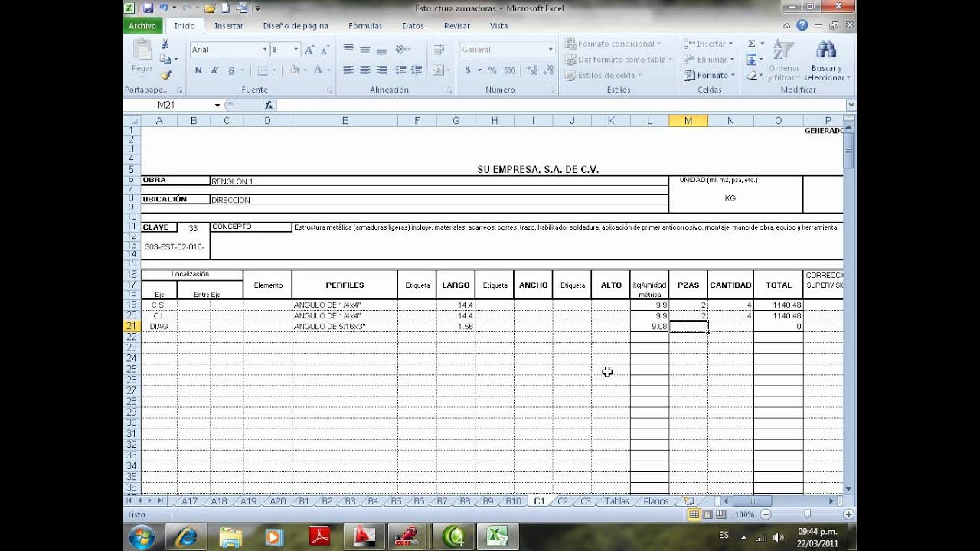Switch to the Datos tab
This screenshot has height=551, width=980.
pyautogui.click(x=413, y=26)
